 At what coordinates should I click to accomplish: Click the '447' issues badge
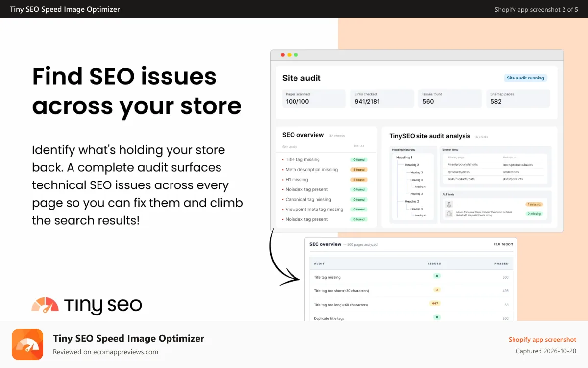point(435,303)
